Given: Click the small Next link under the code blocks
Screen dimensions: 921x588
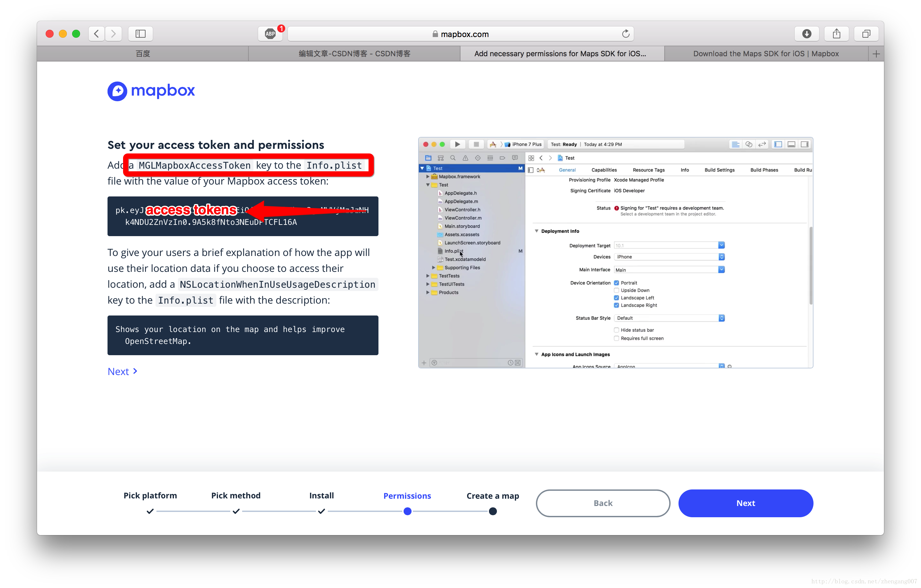Looking at the screenshot, I should tap(122, 371).
